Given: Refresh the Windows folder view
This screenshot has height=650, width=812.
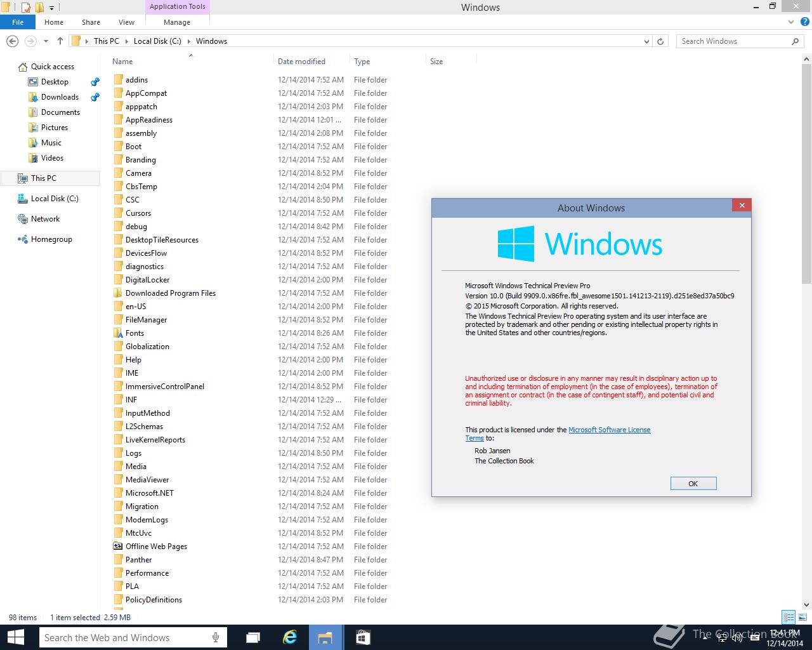Looking at the screenshot, I should coord(660,41).
